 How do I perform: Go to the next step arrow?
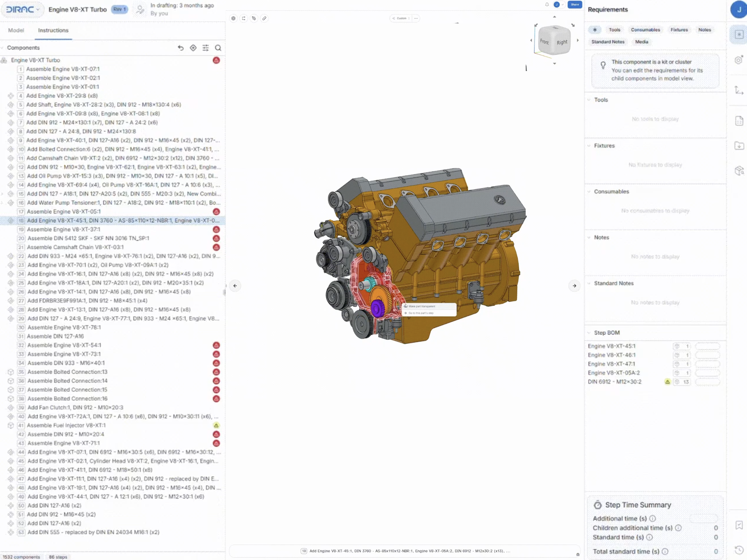pyautogui.click(x=574, y=286)
